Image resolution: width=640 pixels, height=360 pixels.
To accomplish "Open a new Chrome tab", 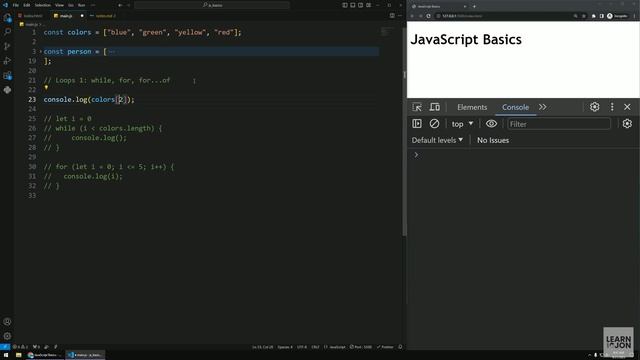I will coord(474,6).
